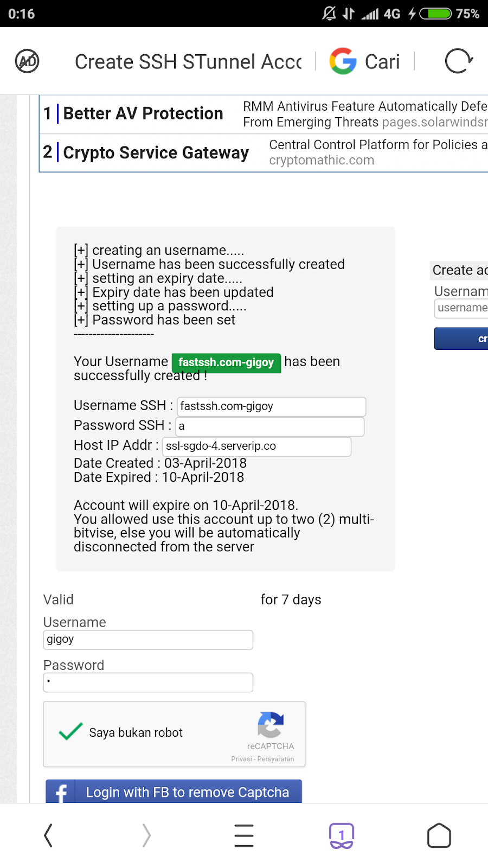Focus the Username SSH result field
The image size is (488, 868).
271,406
